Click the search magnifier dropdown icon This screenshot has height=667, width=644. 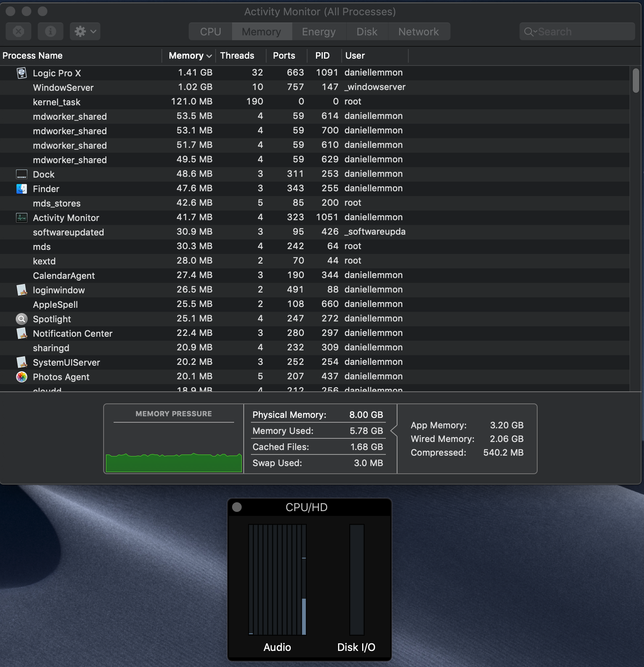pyautogui.click(x=530, y=32)
